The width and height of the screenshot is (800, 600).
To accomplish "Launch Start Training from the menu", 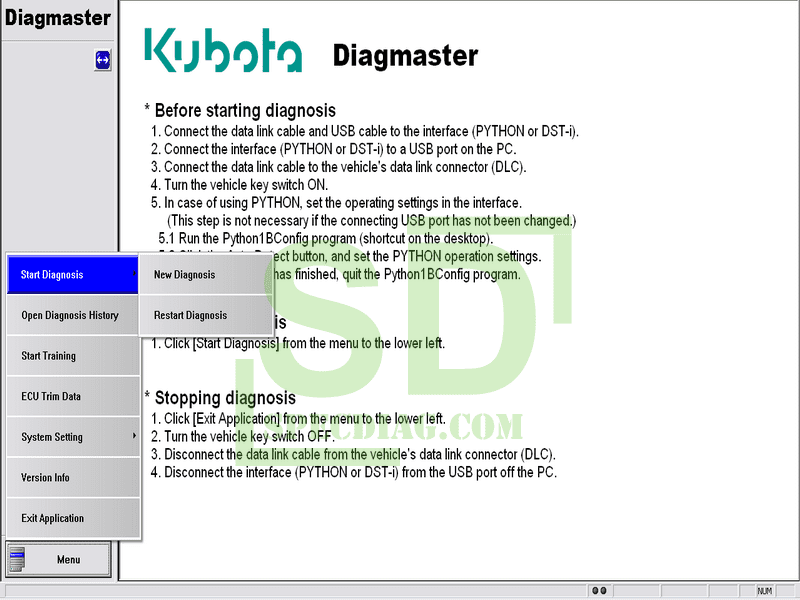I will 72,356.
